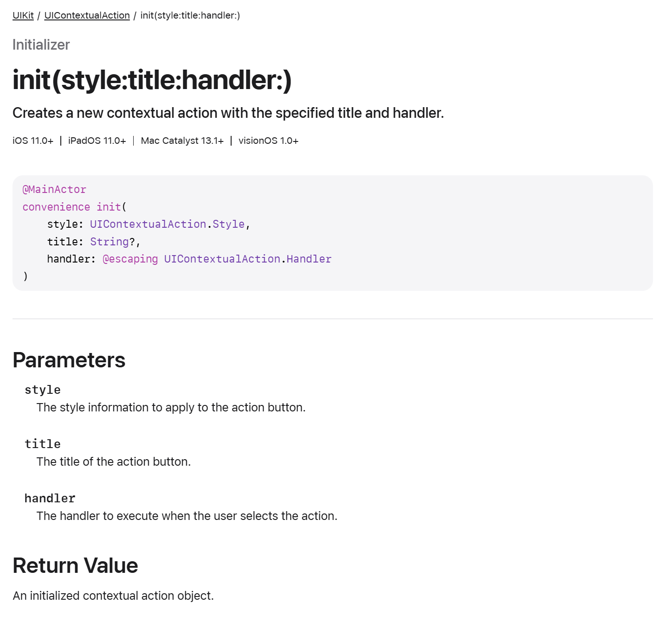Screen dimensions: 672x622
Task: Click init(style:title:handler:) breadcrumb text
Action: point(190,15)
